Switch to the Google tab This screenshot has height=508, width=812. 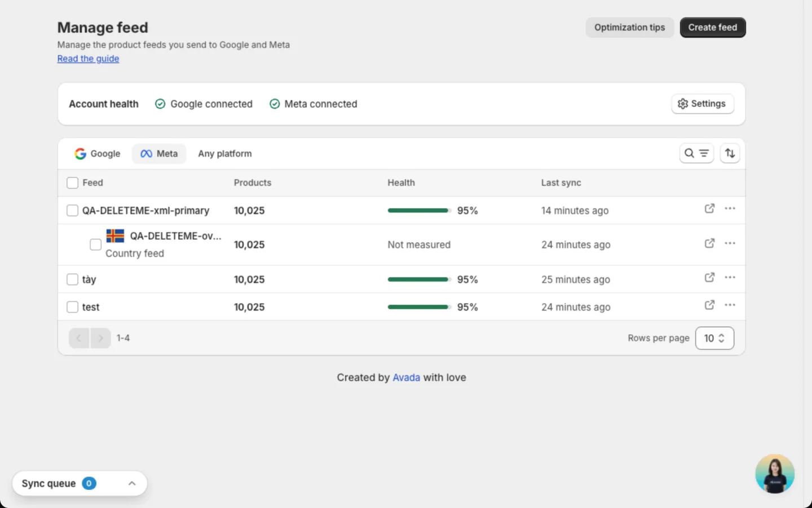(x=98, y=154)
